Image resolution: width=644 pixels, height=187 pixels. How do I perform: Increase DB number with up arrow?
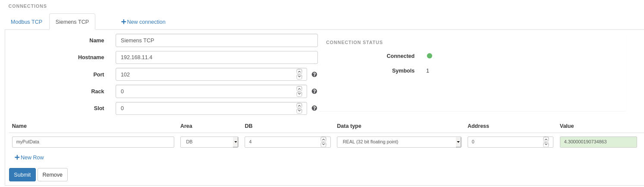[324, 139]
